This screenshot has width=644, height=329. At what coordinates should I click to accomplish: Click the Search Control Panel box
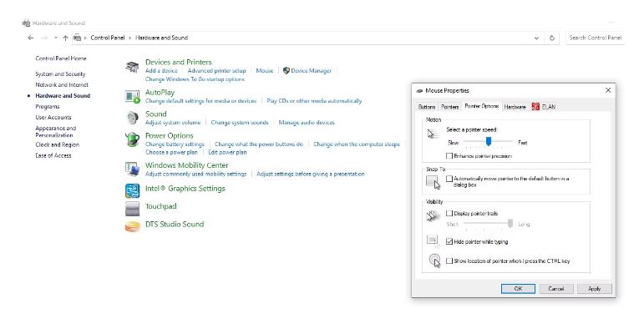(595, 38)
